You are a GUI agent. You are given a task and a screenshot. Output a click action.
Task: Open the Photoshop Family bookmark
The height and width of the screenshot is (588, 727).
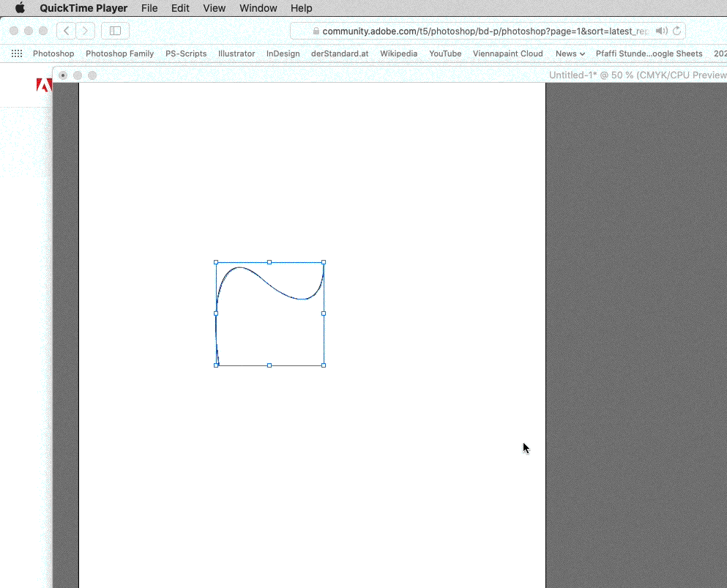(119, 53)
